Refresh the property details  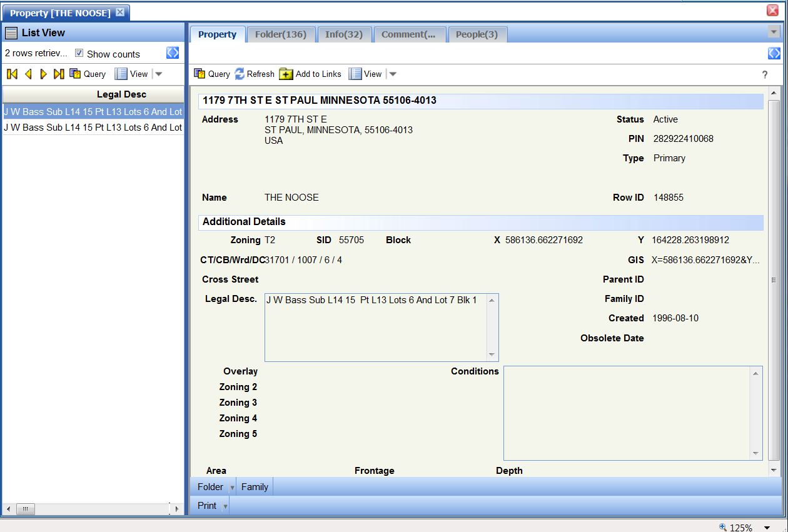click(x=255, y=74)
